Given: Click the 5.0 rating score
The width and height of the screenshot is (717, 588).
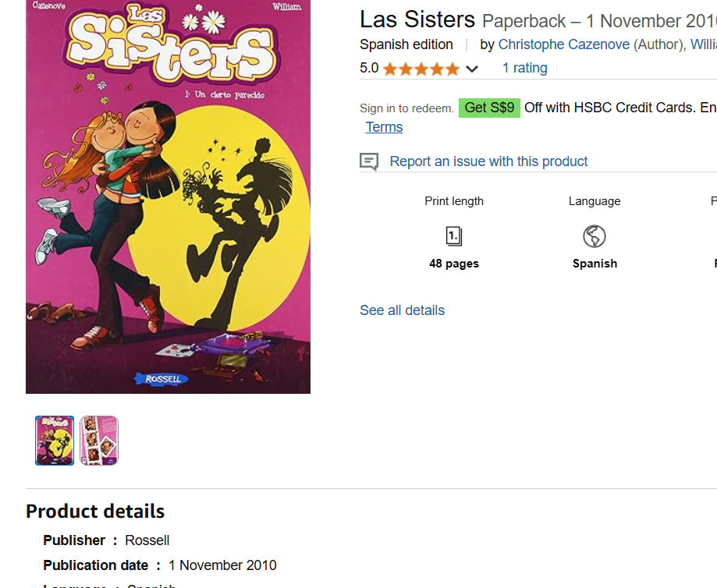Looking at the screenshot, I should tap(369, 68).
